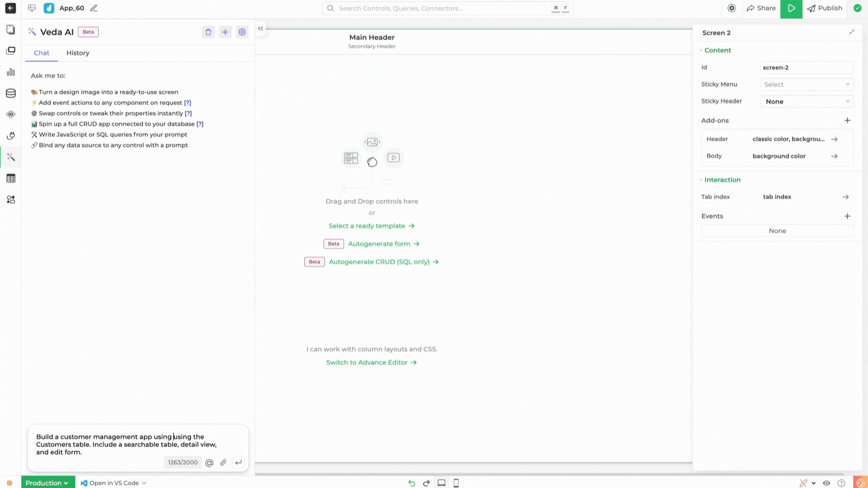Click the Publish button
This screenshot has height=488, width=868.
pyautogui.click(x=825, y=8)
